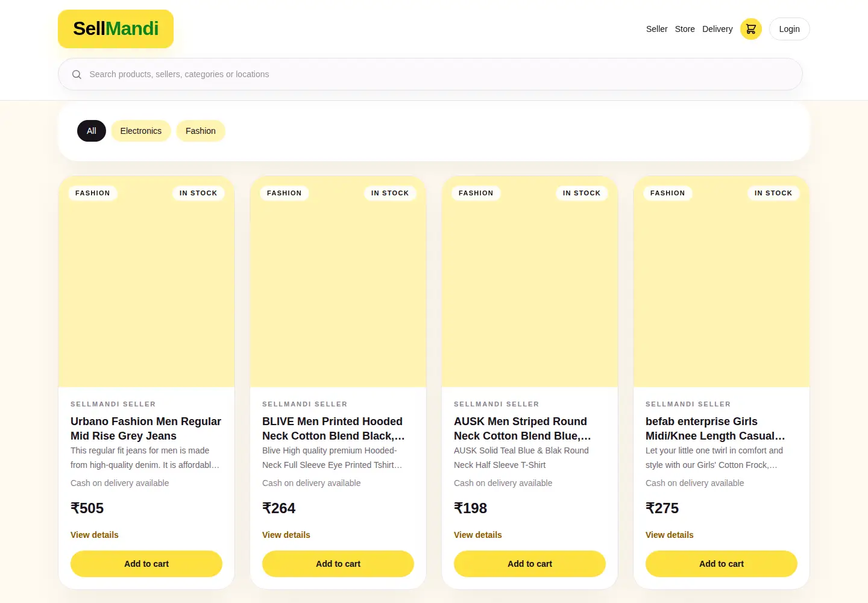View details of BLIVE hooded tshirt
The height and width of the screenshot is (603, 868).
pyautogui.click(x=286, y=535)
